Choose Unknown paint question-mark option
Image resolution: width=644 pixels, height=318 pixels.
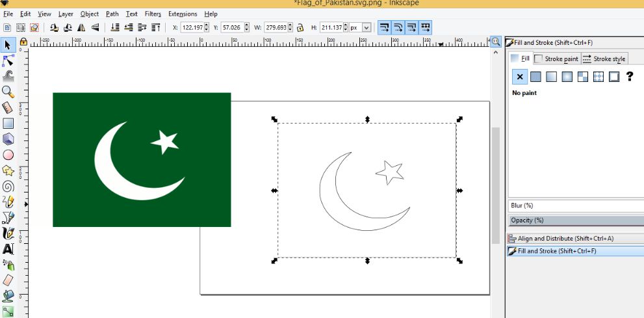630,77
